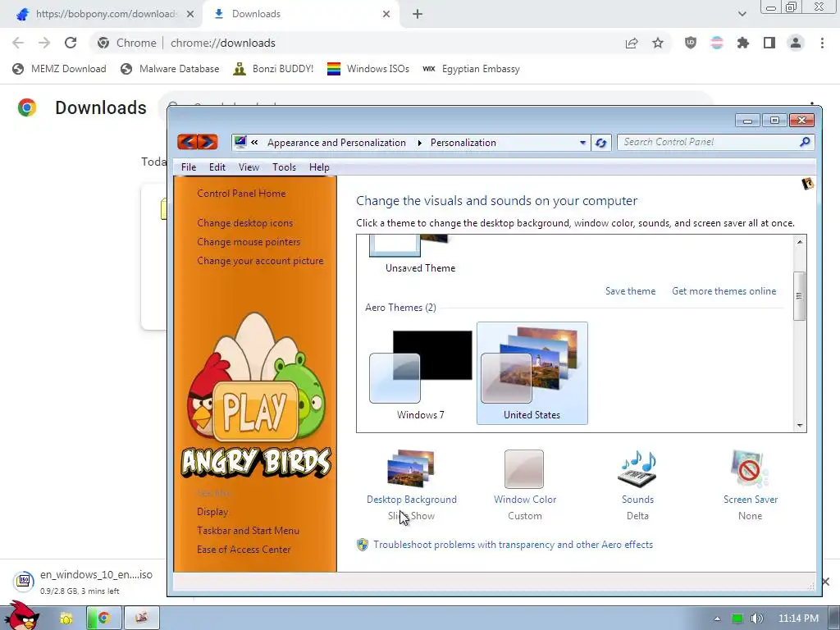840x630 pixels.
Task: Open Screen Saver settings icon
Action: point(750,469)
